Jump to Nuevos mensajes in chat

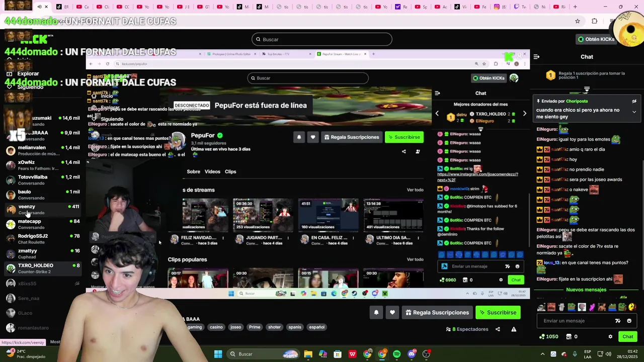(x=586, y=290)
